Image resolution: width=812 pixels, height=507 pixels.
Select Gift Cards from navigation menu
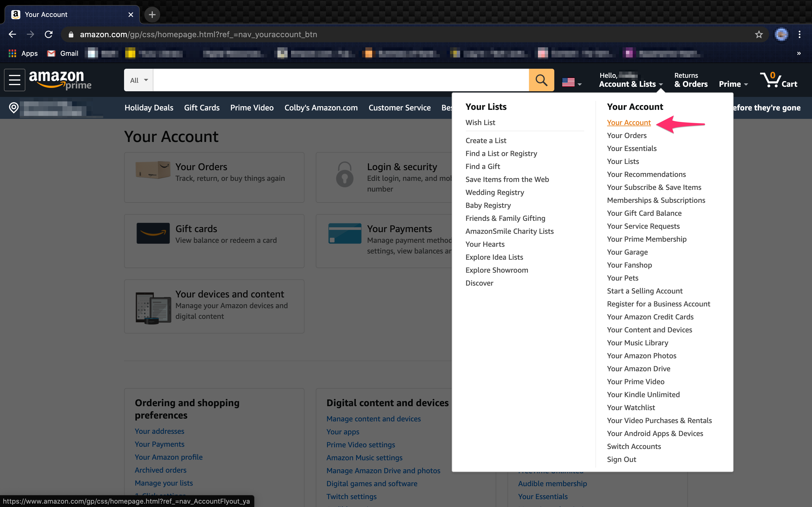(x=202, y=107)
